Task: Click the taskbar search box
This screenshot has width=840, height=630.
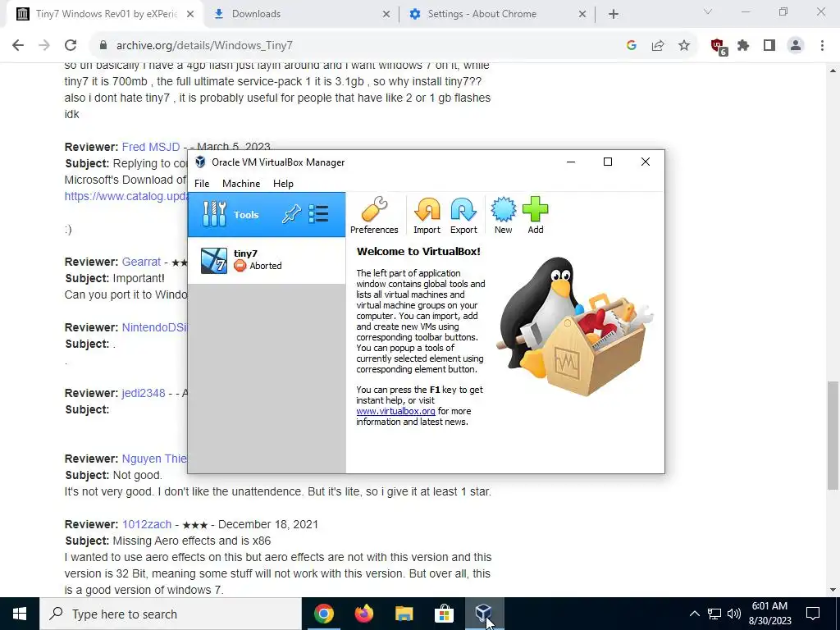Action: pyautogui.click(x=171, y=614)
